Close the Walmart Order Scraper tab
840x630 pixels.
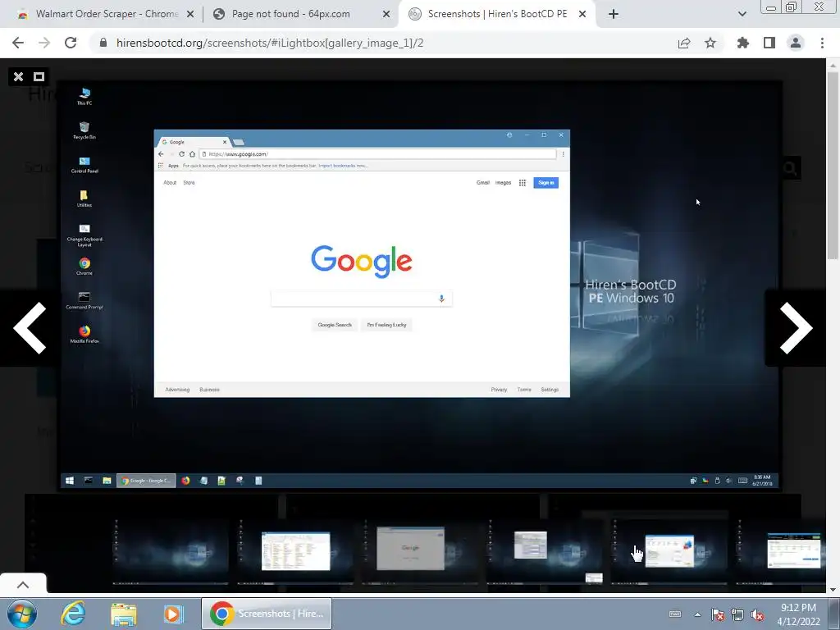click(190, 15)
